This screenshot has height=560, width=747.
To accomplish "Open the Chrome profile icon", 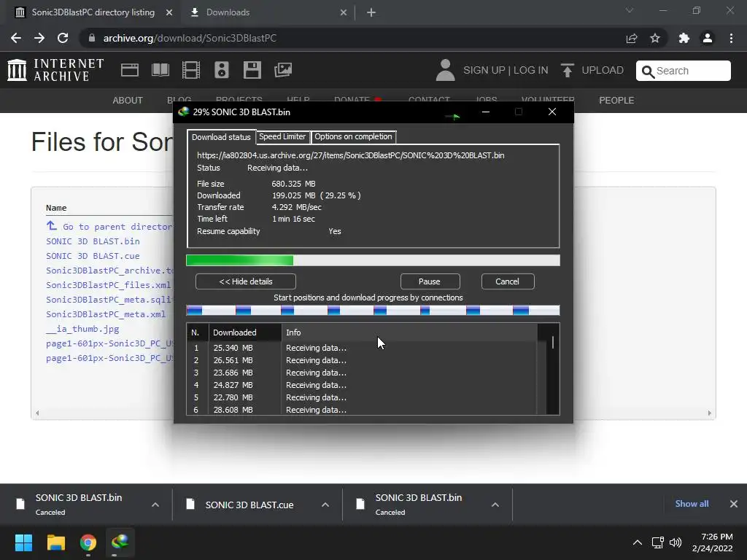I will click(x=708, y=38).
